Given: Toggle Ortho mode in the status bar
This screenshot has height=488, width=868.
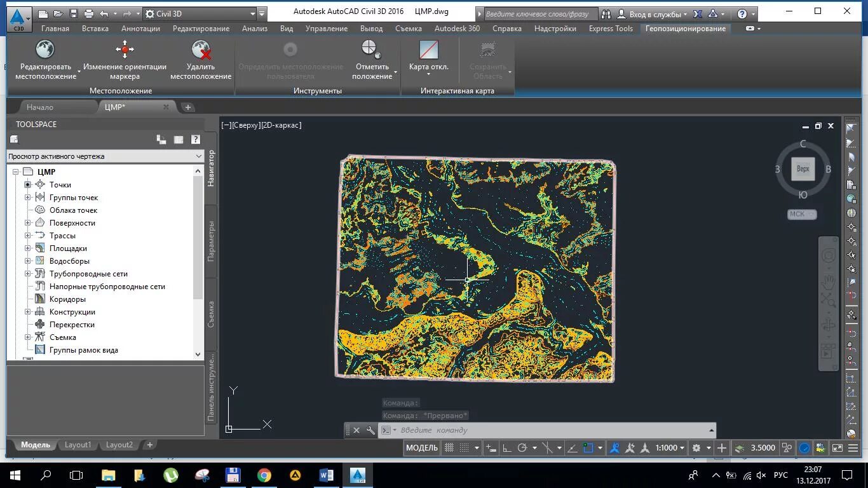Looking at the screenshot, I should coord(507,448).
